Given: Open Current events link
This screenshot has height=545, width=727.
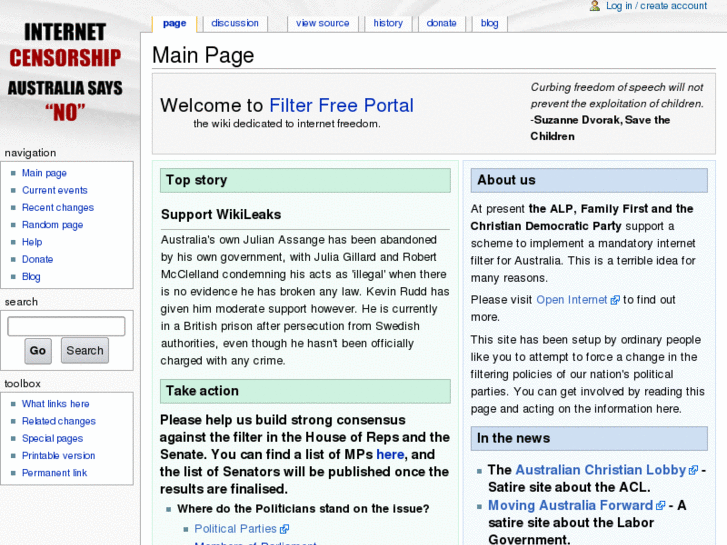Looking at the screenshot, I should coord(55,190).
